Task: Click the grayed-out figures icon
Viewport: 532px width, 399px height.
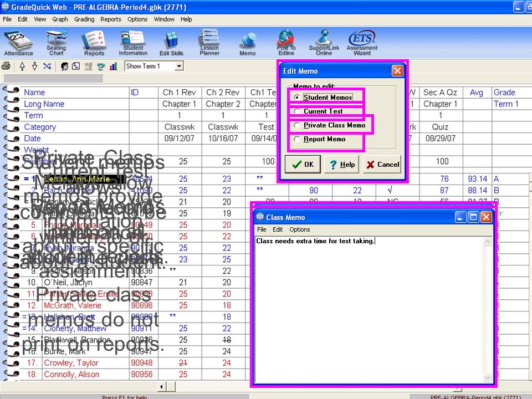Action: pyautogui.click(x=89, y=66)
